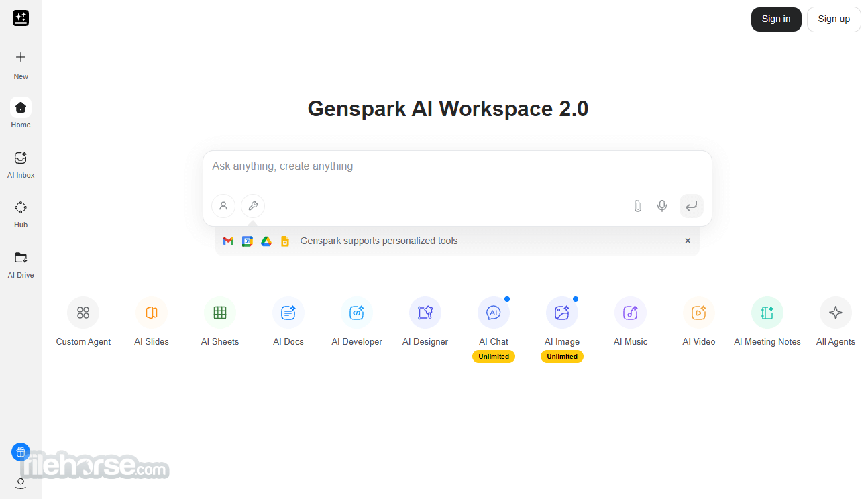
Task: Click the Google Drive icon in banner
Action: point(266,241)
